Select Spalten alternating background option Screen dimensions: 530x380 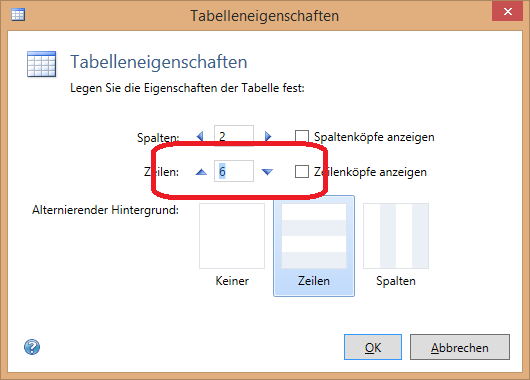(396, 245)
